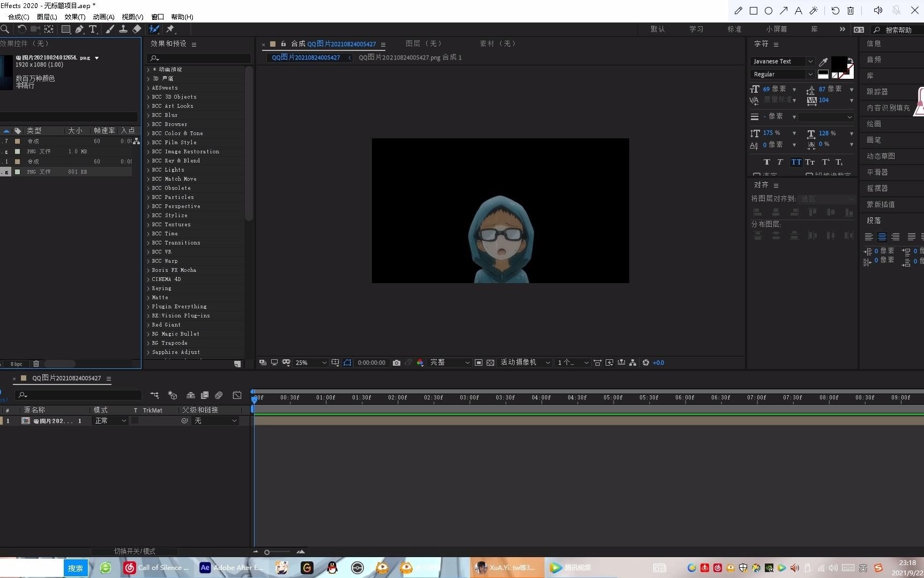Screen dimensions: 924x578
Task: Open the show channel color icon
Action: point(420,362)
